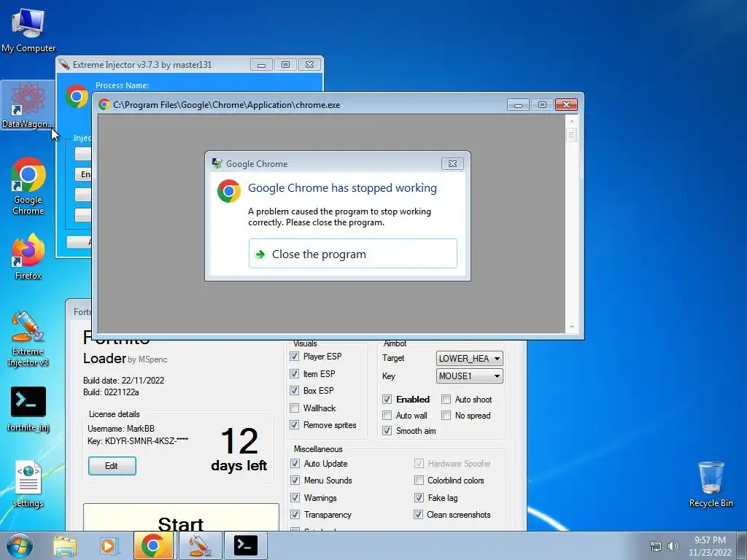Click the Start button in the loader
Image resolution: width=747 pixels, height=560 pixels.
(181, 518)
